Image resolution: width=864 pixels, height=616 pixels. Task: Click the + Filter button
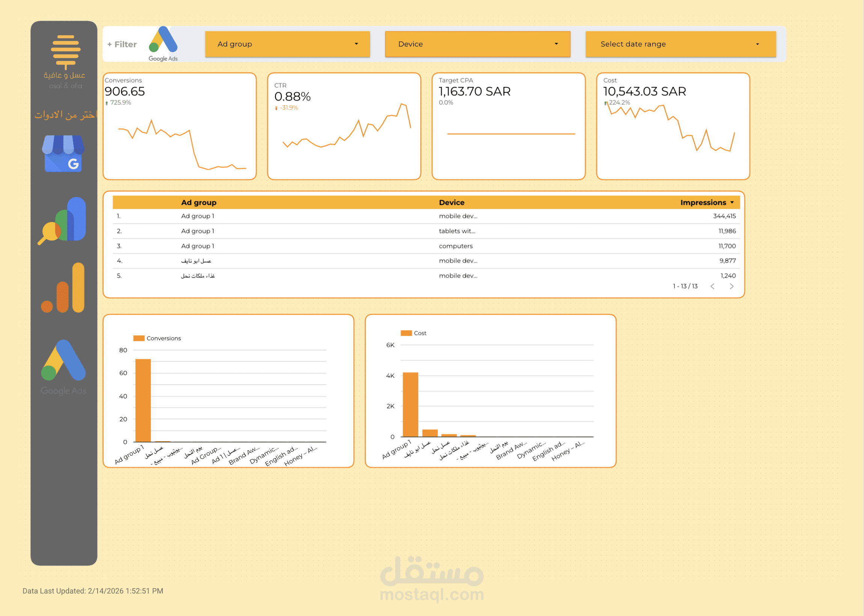pos(122,44)
